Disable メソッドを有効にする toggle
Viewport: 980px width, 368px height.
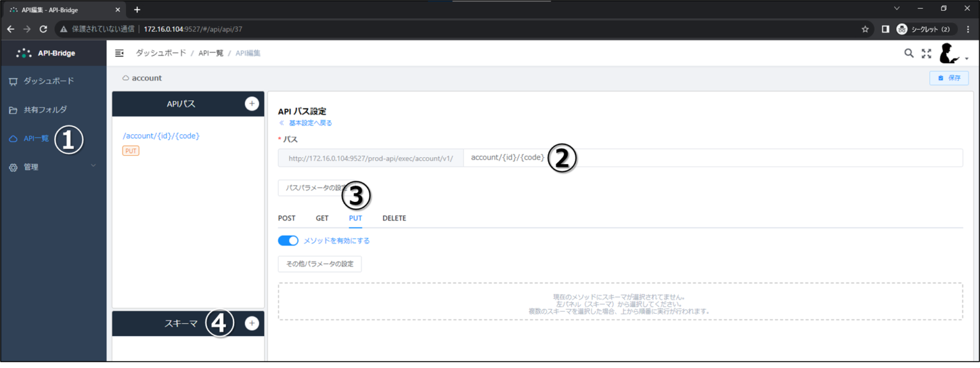[x=288, y=240]
